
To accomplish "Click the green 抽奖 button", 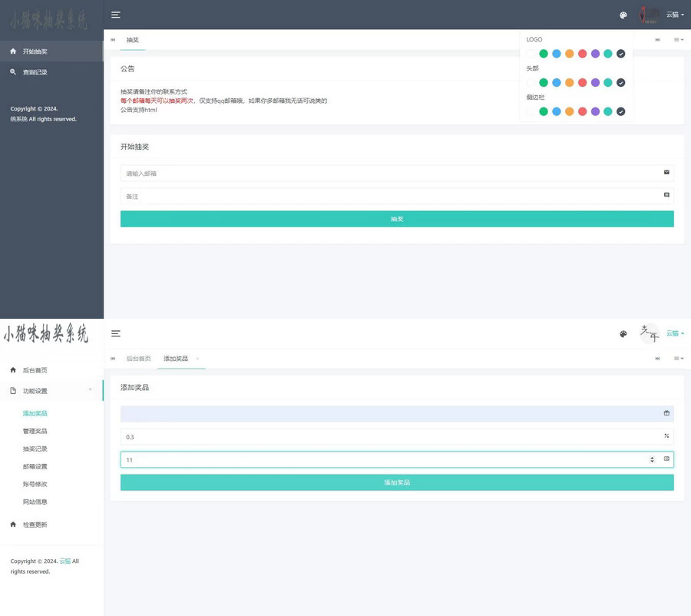I will click(397, 219).
